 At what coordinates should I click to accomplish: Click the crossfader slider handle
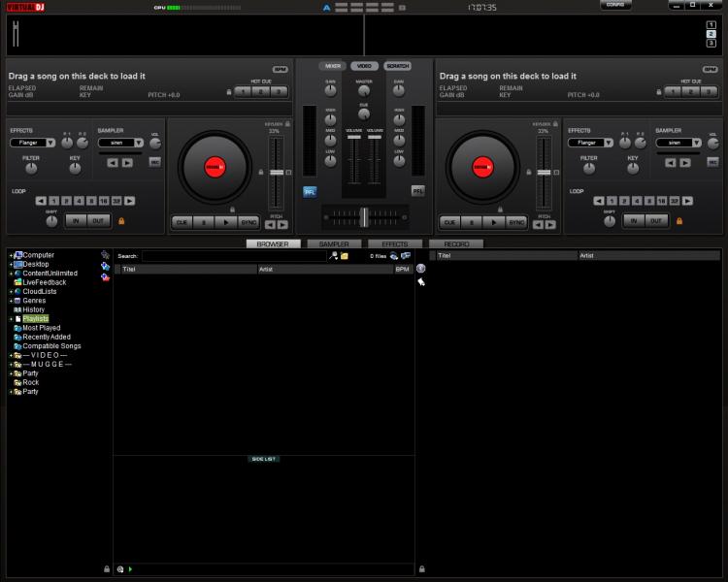coord(363,216)
